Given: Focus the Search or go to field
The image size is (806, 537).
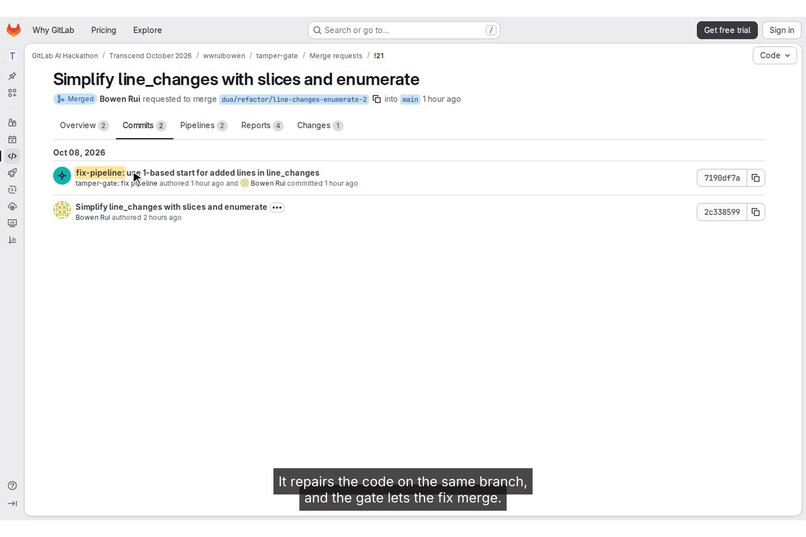Looking at the screenshot, I should tap(404, 30).
